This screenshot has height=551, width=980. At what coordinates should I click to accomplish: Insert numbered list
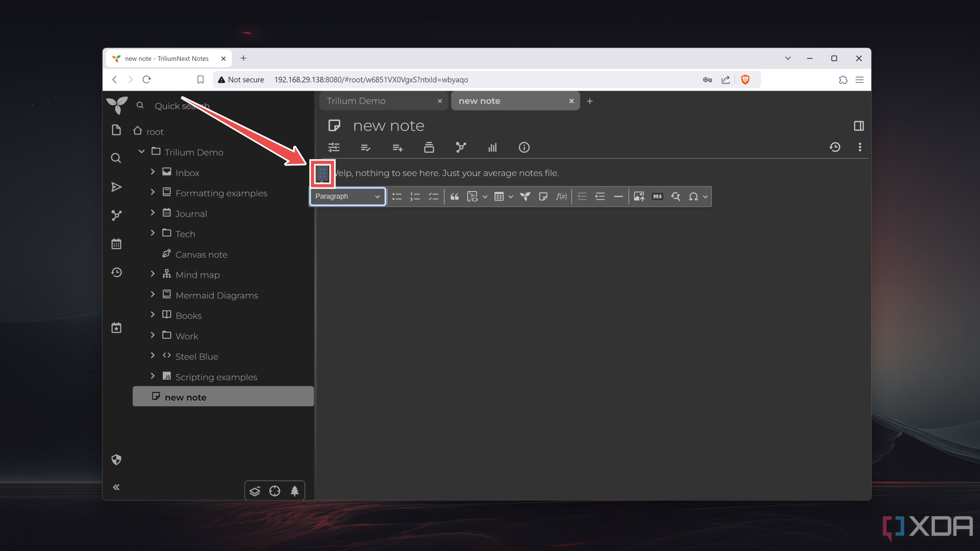tap(415, 197)
